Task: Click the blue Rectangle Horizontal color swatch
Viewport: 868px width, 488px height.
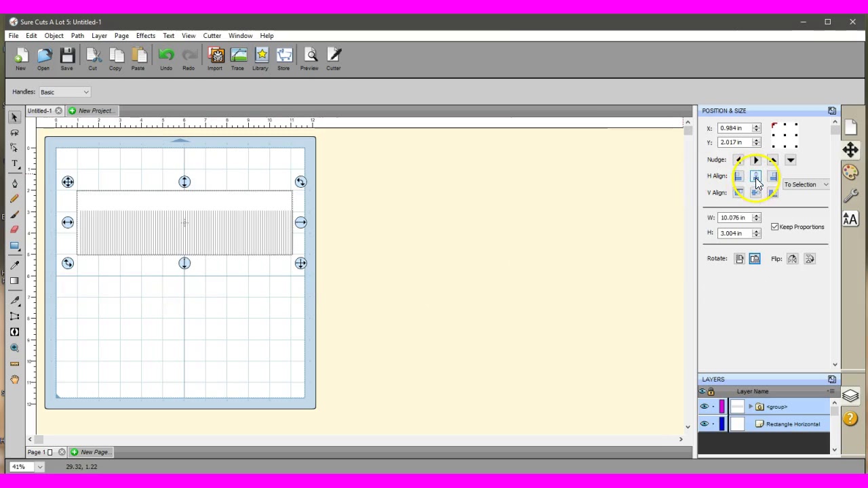Action: pos(722,424)
